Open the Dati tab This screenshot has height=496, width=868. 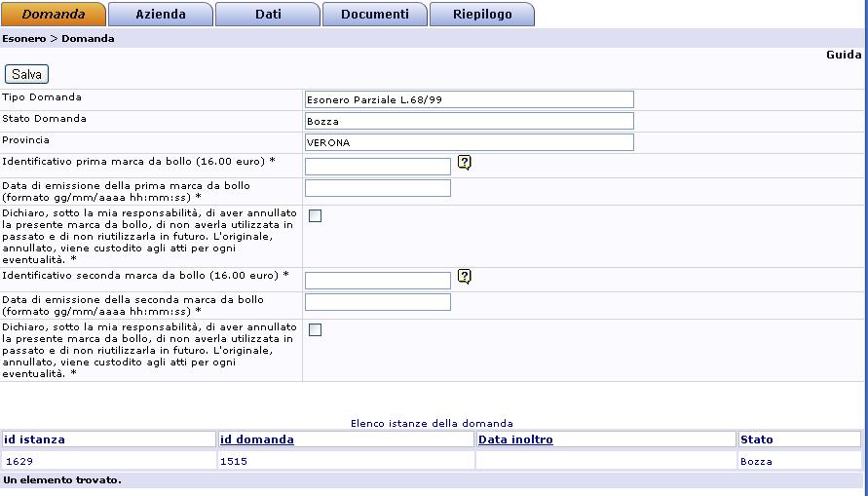(x=267, y=15)
